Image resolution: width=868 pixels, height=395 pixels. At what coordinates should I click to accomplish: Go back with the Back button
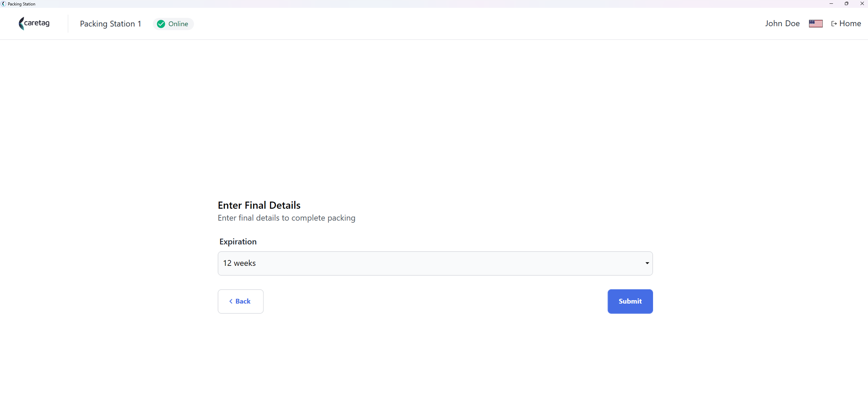tap(240, 301)
